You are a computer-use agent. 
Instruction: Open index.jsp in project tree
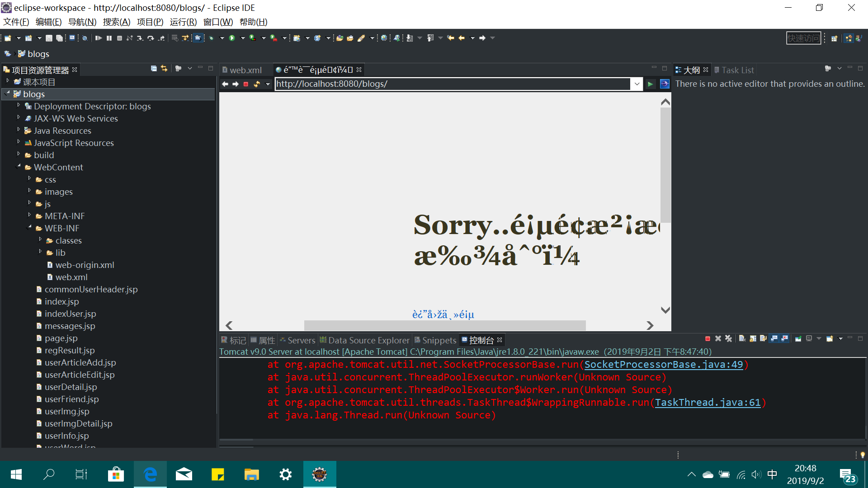point(61,301)
